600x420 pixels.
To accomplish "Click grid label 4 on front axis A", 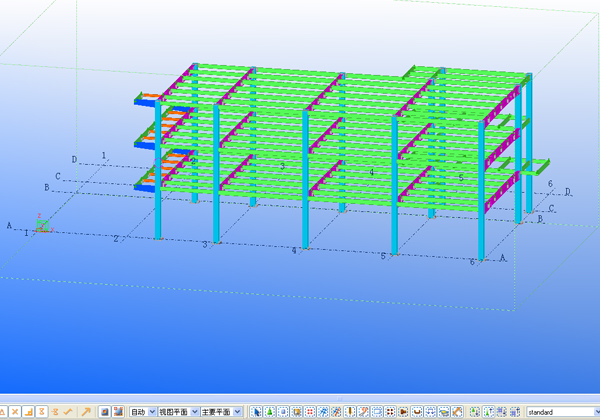I will [294, 250].
